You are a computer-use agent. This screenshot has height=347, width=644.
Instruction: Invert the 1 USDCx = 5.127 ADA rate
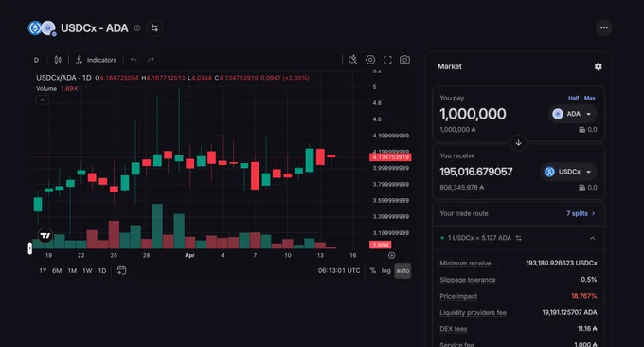click(519, 238)
